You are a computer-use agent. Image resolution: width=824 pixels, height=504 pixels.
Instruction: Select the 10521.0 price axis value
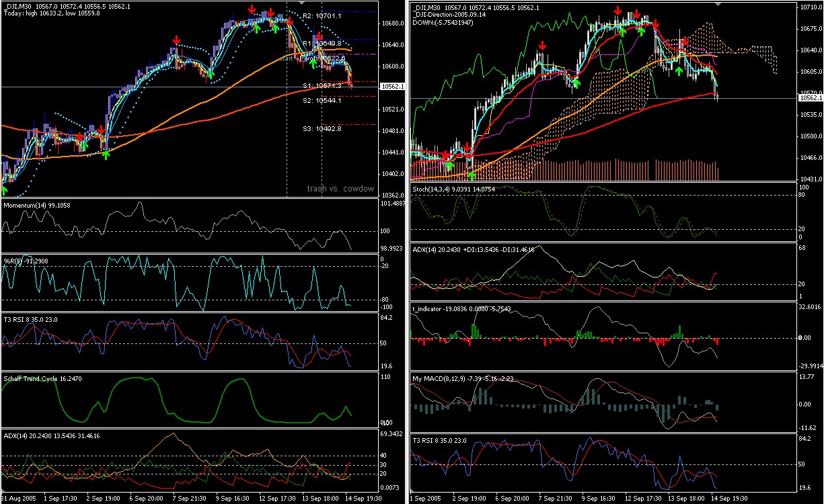click(x=391, y=110)
